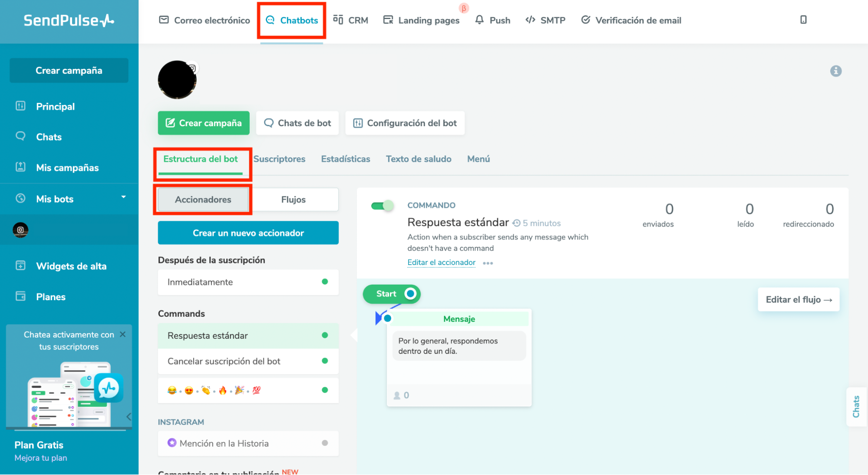The width and height of the screenshot is (868, 475).
Task: Close the Chatea activamente promo banner
Action: (x=122, y=334)
